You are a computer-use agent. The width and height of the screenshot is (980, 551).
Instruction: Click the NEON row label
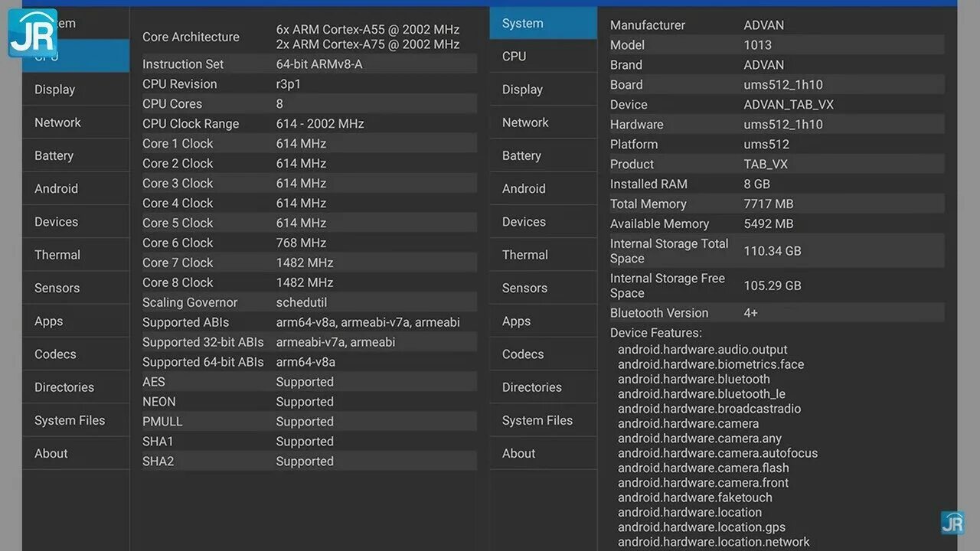pyautogui.click(x=159, y=402)
